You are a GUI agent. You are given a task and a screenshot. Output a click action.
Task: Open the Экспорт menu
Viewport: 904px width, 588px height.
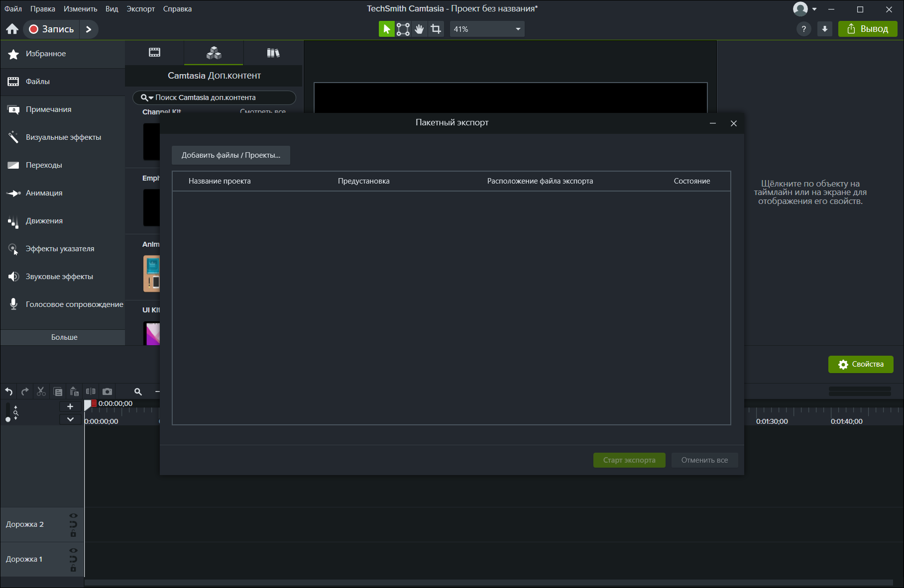pyautogui.click(x=141, y=9)
